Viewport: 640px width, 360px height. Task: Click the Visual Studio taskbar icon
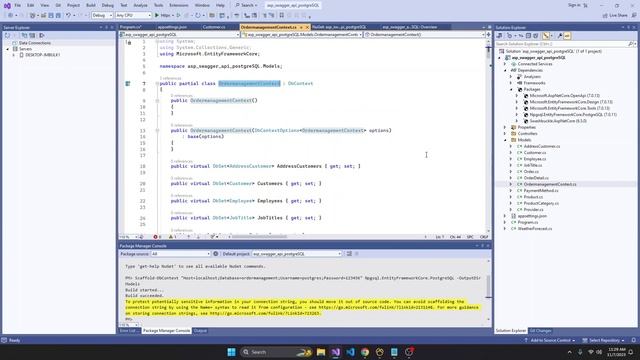(336, 352)
